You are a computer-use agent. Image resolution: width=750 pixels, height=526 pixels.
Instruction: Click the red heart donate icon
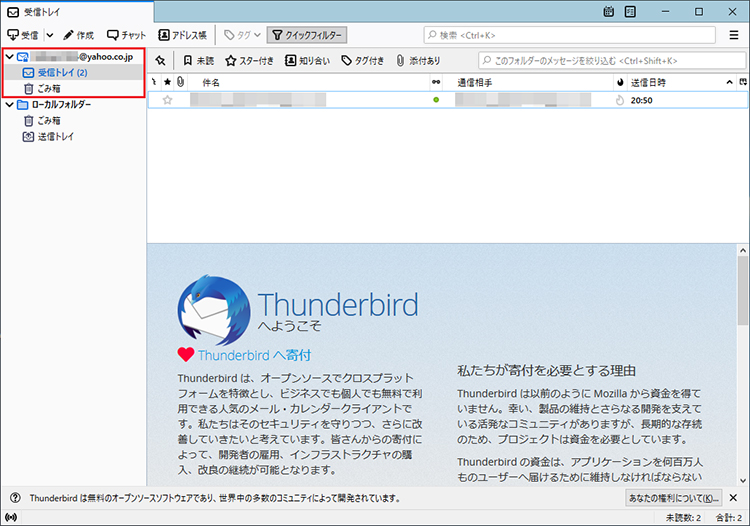point(186,354)
